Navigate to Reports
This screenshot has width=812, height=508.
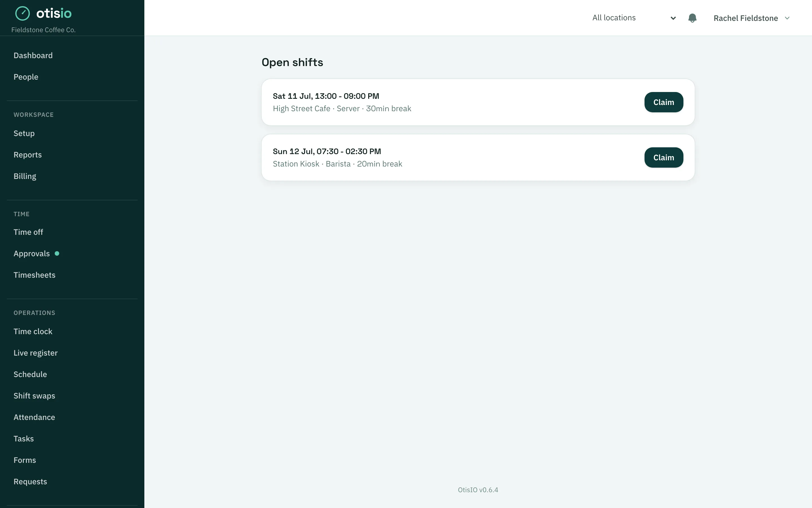[x=28, y=155]
